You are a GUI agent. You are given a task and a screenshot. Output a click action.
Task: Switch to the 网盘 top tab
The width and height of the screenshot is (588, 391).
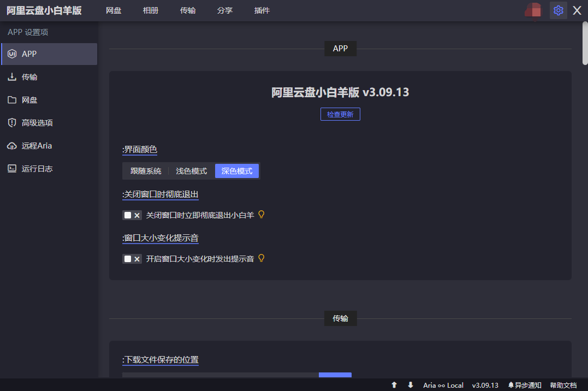[x=114, y=10]
